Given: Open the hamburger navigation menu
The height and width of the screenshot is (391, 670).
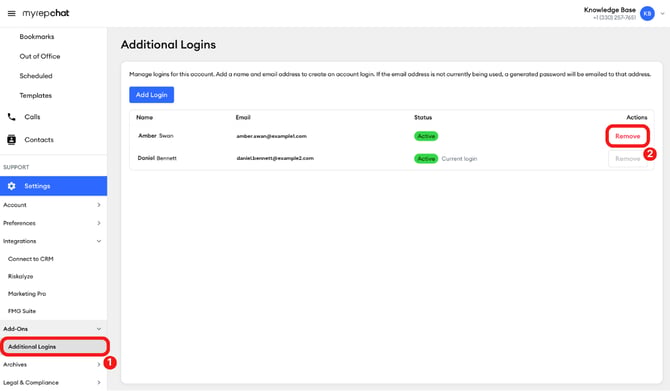Looking at the screenshot, I should (x=12, y=14).
